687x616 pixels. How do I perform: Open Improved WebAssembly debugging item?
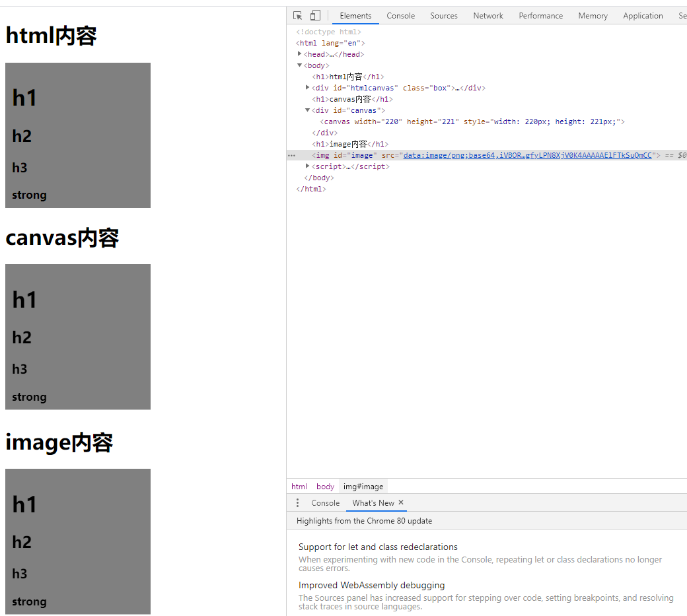pyautogui.click(x=371, y=586)
